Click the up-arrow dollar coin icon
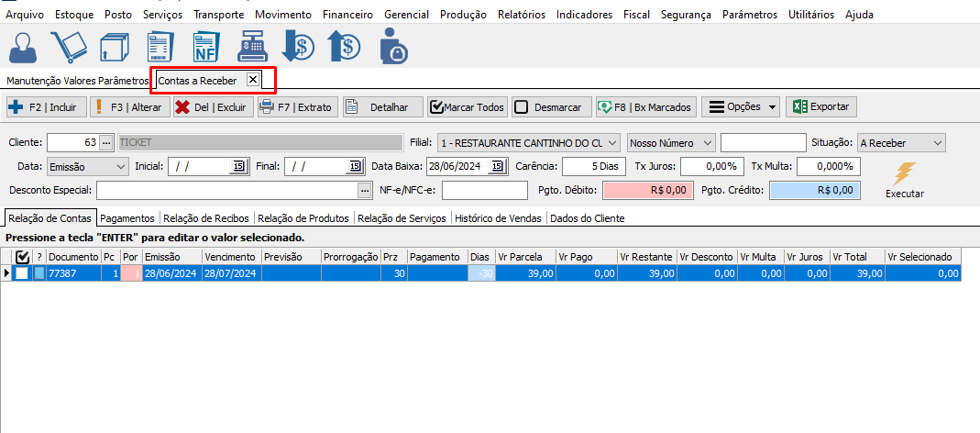 click(x=345, y=46)
